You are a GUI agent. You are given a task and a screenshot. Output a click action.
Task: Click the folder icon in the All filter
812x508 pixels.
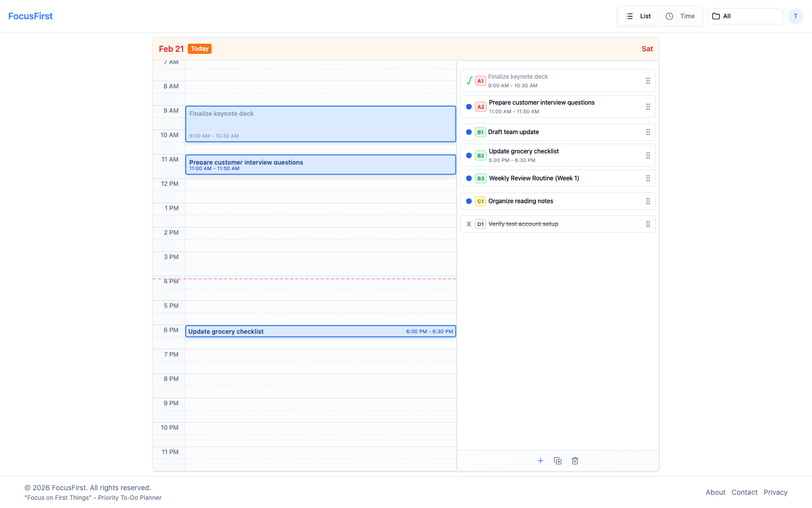[x=716, y=16]
